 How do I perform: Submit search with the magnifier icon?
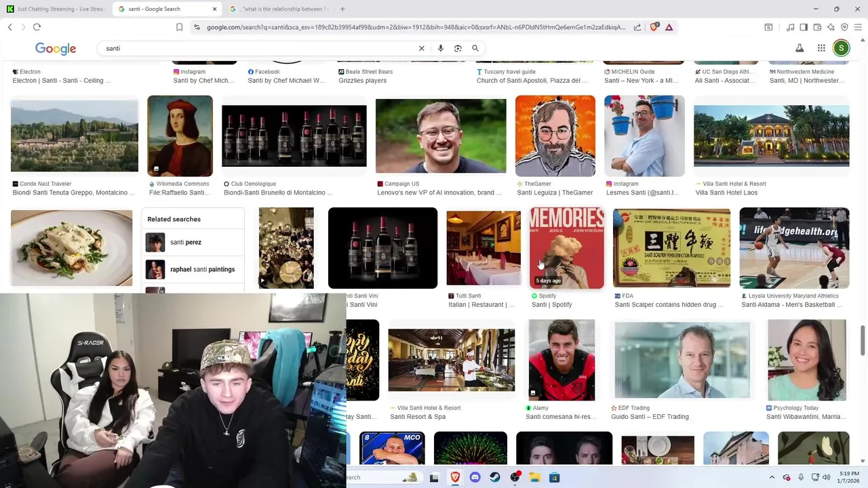pos(475,48)
